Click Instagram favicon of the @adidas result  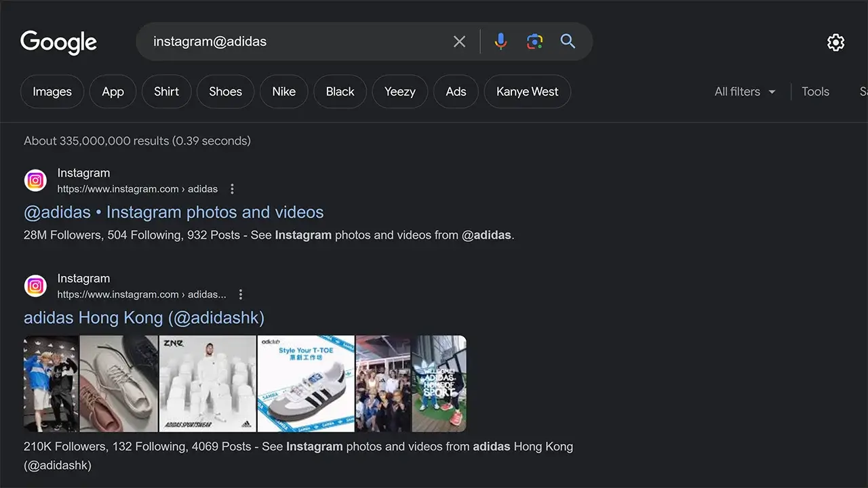tap(35, 180)
